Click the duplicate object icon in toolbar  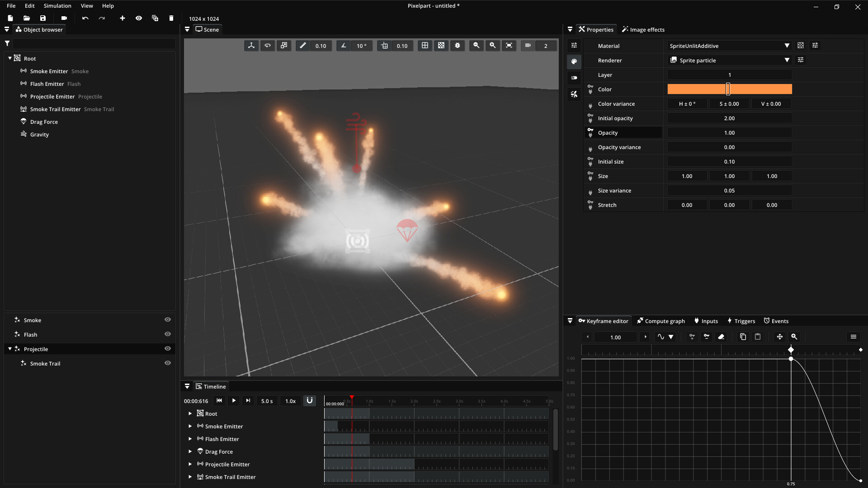click(x=155, y=19)
